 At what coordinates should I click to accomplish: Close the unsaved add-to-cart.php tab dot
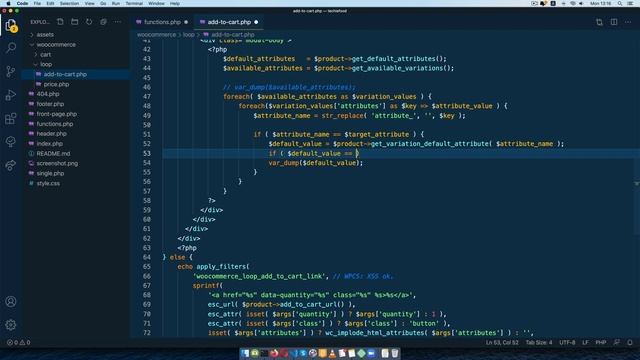tap(256, 22)
